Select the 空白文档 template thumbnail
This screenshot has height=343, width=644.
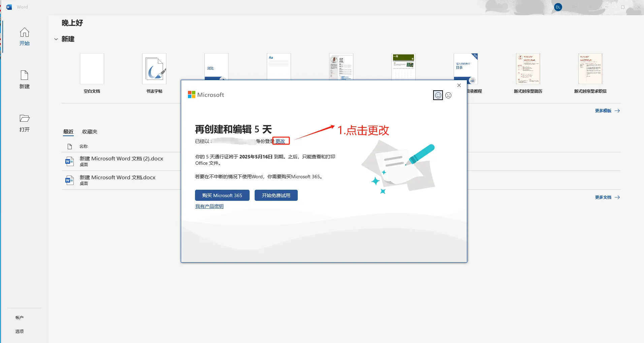92,69
